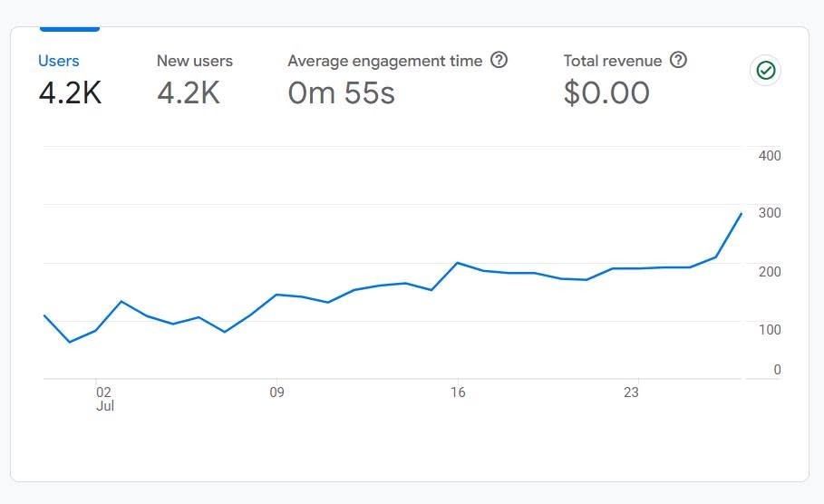The width and height of the screenshot is (824, 504).
Task: Switch to the New users metric tab
Action: (194, 79)
